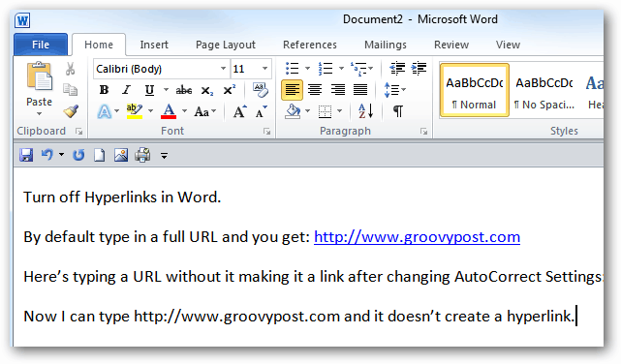
Task: Toggle Center alignment
Action: click(315, 90)
